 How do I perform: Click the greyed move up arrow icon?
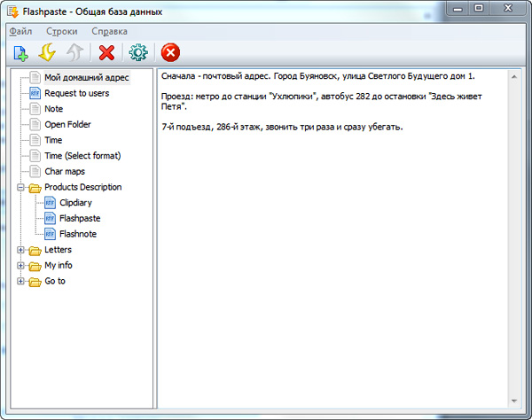tap(76, 53)
